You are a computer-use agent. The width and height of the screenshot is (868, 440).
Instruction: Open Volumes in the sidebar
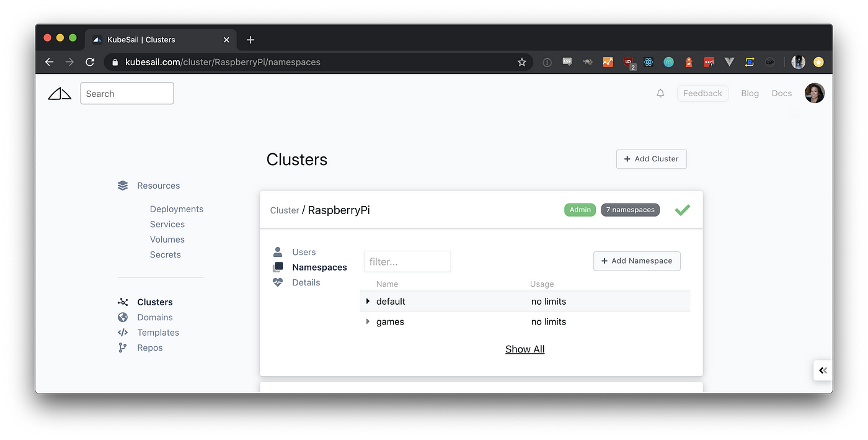167,240
